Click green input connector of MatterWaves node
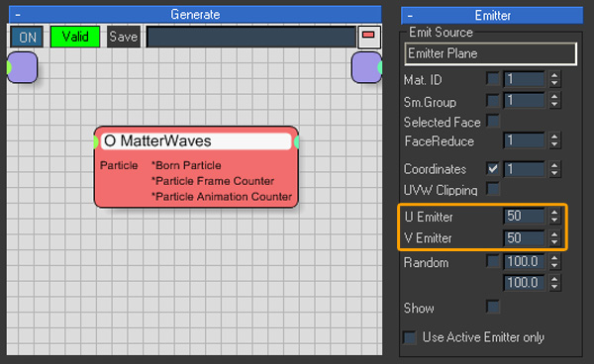Screen dimensions: 594x364 point(96,141)
